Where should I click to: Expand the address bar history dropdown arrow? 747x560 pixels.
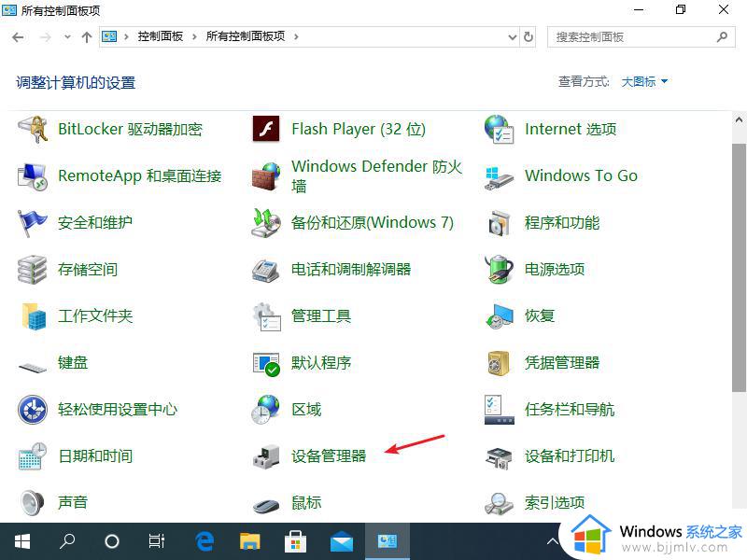pos(512,36)
